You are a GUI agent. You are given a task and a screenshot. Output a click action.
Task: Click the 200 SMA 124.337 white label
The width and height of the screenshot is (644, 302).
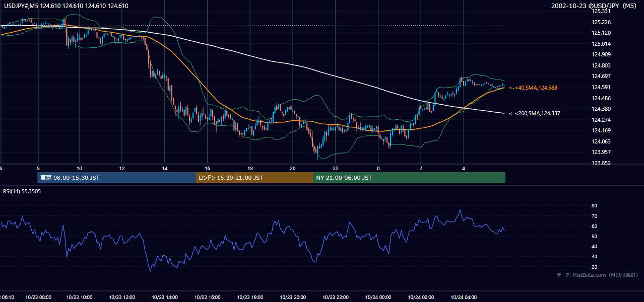[x=534, y=114]
